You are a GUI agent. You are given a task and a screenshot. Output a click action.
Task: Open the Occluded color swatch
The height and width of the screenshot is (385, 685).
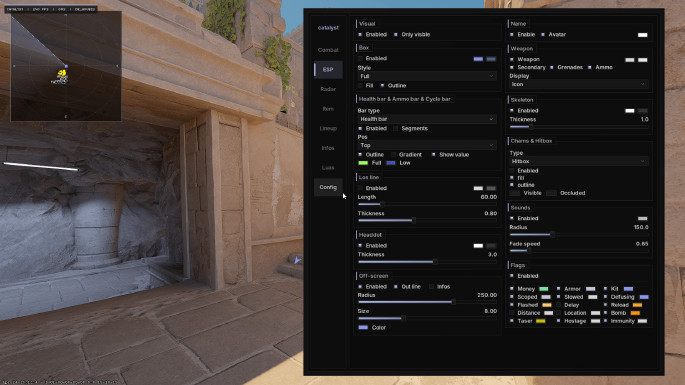pyautogui.click(x=552, y=193)
